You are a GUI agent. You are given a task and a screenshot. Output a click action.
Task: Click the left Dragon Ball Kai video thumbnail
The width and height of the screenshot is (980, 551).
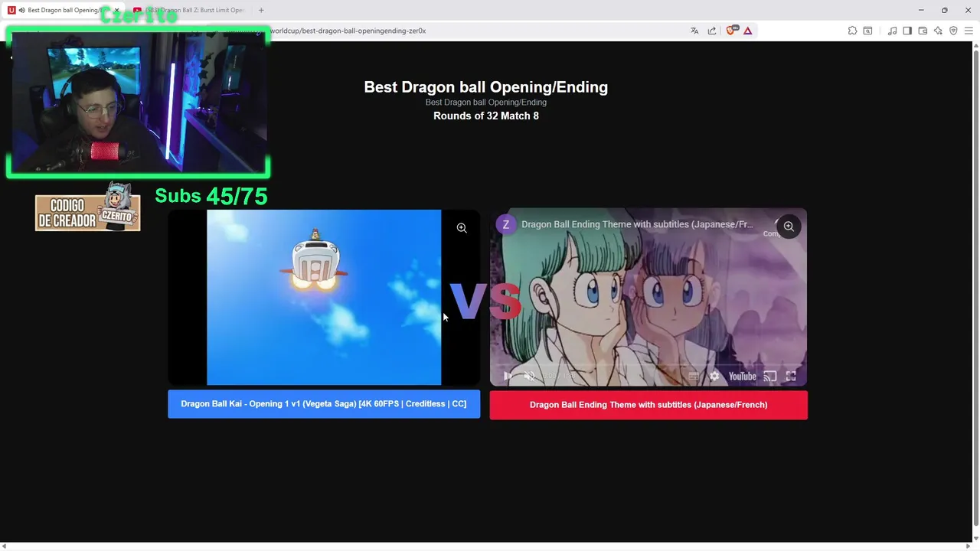(x=324, y=297)
